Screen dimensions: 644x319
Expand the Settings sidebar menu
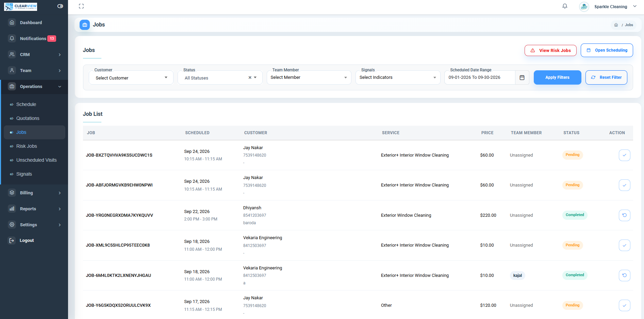point(34,225)
